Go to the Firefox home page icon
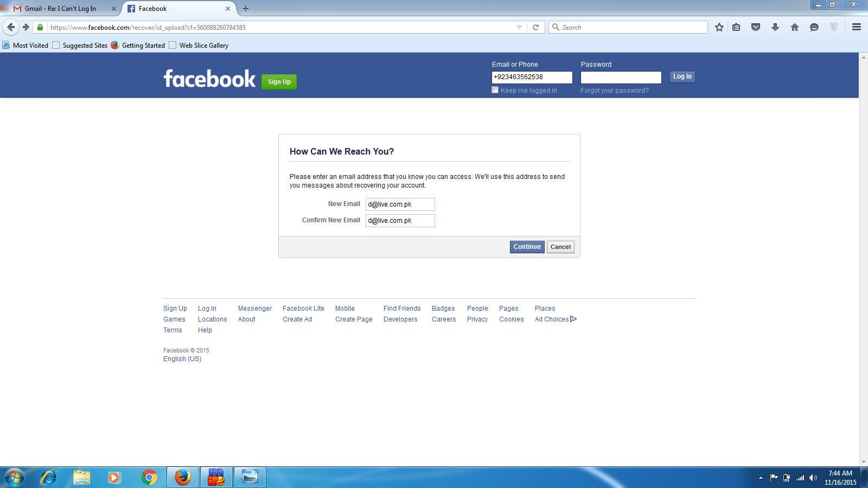Viewport: 868px width, 488px height. 795,27
